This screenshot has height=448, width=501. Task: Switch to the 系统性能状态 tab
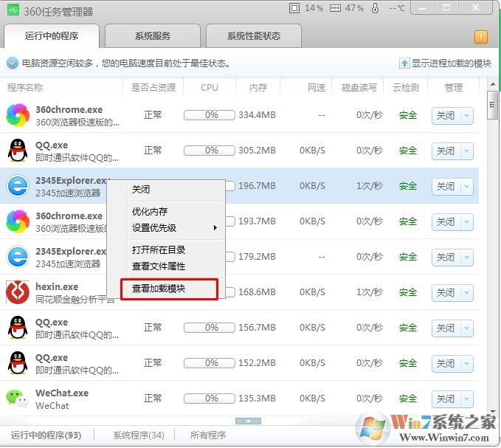tap(254, 35)
